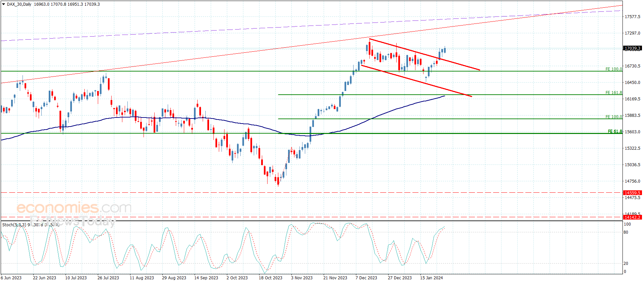Click the 27 Dec 2023 date label
644x282 pixels.
click(400, 278)
